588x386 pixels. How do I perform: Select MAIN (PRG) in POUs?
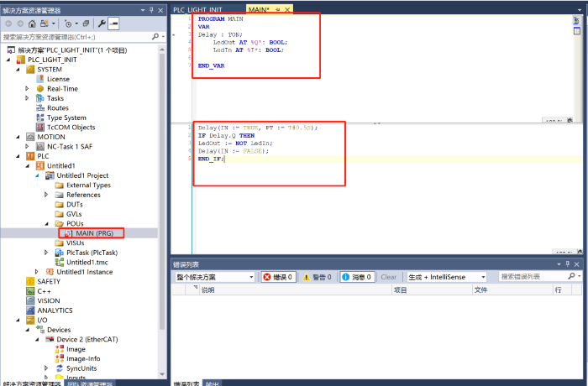(94, 233)
